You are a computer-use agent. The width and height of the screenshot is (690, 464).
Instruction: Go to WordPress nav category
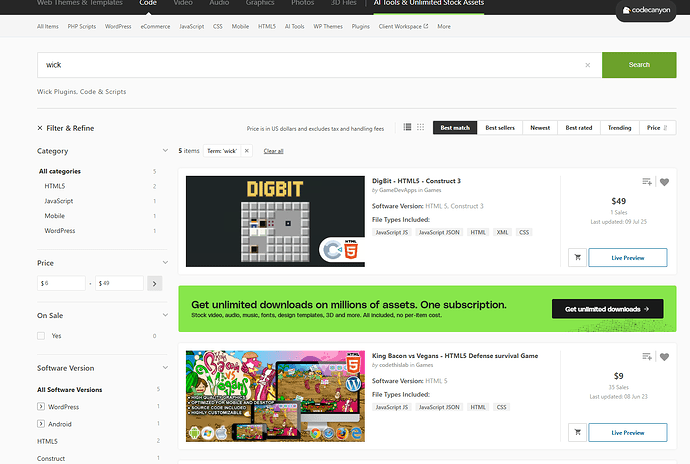(x=118, y=26)
